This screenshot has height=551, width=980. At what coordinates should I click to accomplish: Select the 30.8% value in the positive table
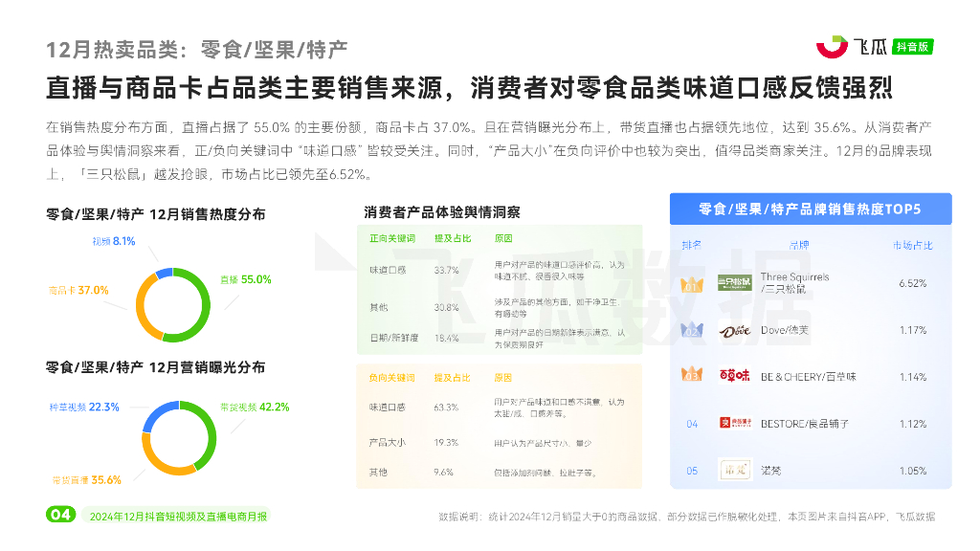[446, 307]
